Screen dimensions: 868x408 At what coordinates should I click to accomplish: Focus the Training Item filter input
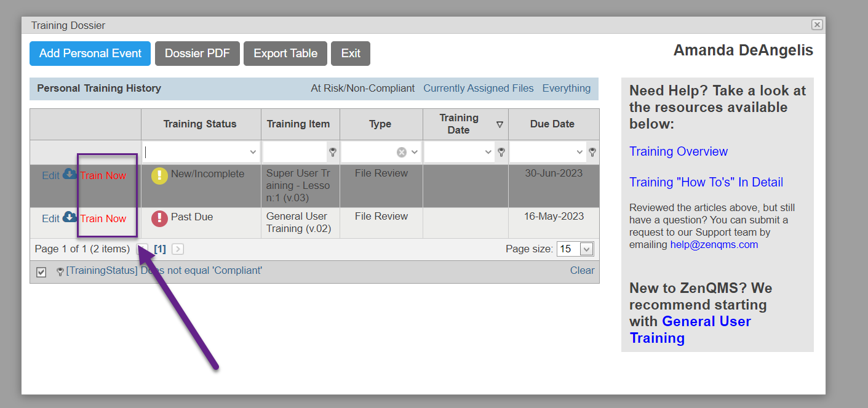click(x=295, y=152)
